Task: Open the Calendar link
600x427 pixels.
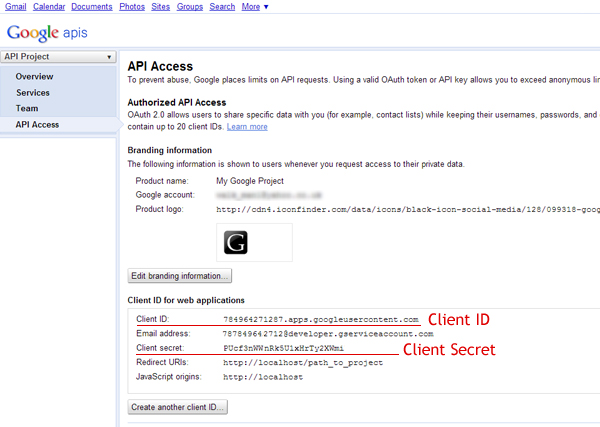Action: (49, 7)
